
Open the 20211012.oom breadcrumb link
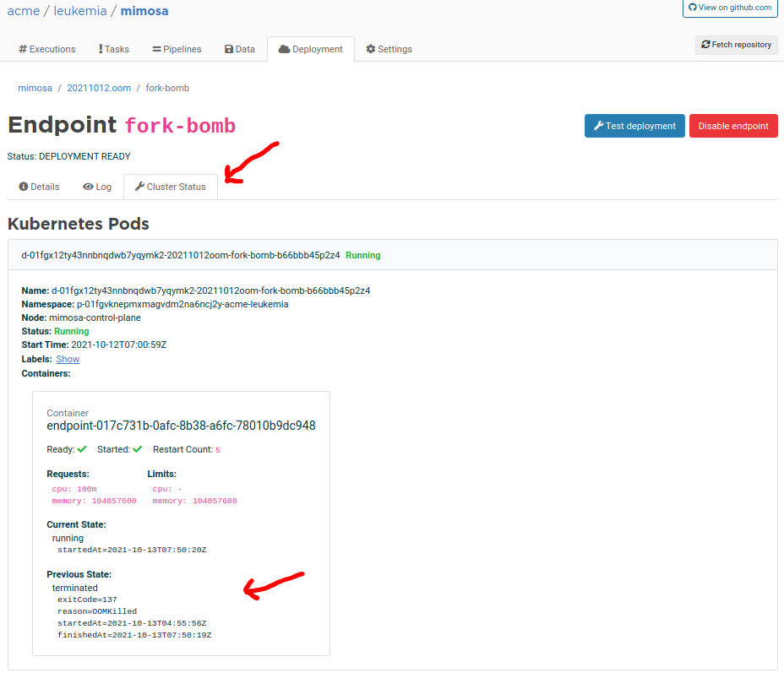click(x=99, y=88)
